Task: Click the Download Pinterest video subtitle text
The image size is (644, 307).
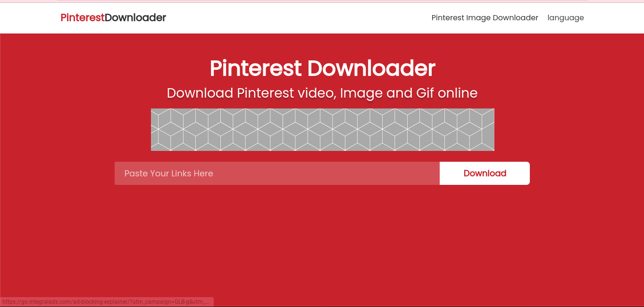Action: click(x=322, y=93)
